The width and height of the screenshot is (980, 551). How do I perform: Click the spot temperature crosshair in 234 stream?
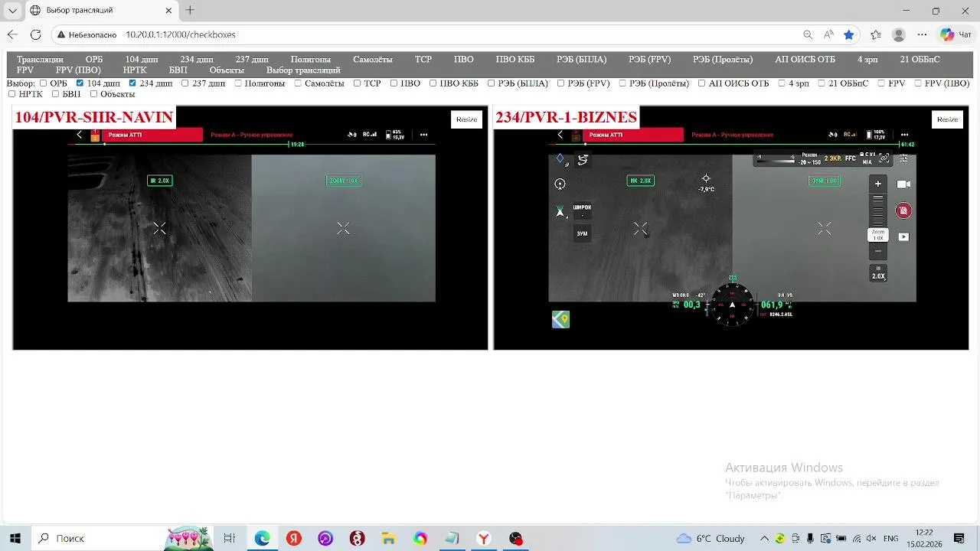pyautogui.click(x=706, y=179)
